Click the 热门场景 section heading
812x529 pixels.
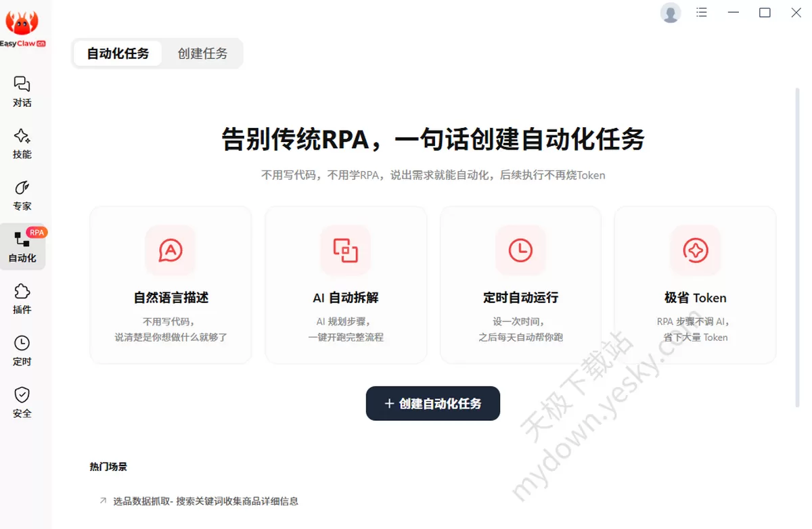coord(108,467)
